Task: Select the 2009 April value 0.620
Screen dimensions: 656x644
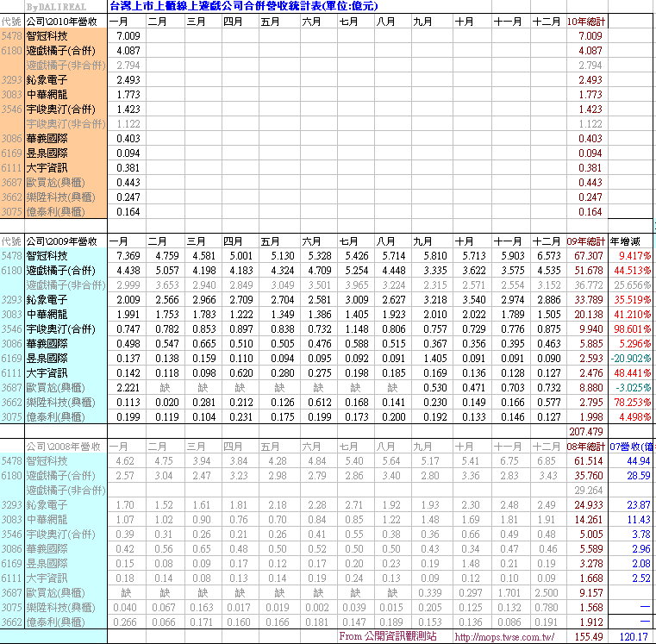Action: click(241, 372)
